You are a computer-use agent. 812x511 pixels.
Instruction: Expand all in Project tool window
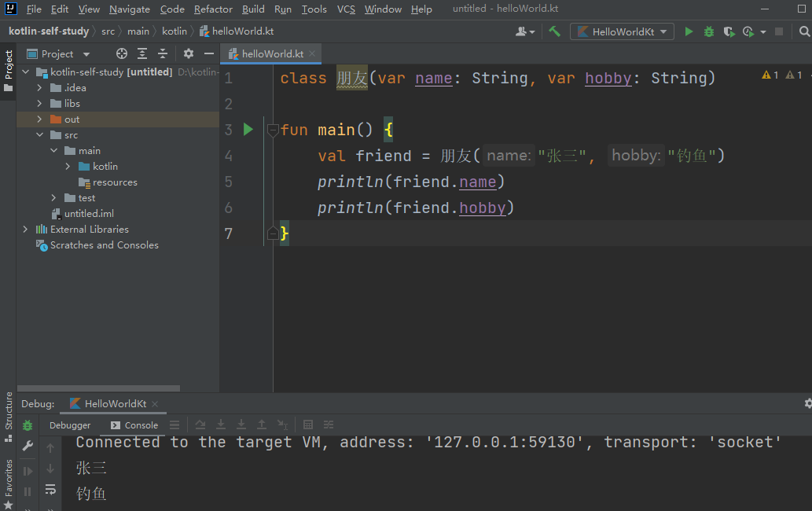click(142, 53)
